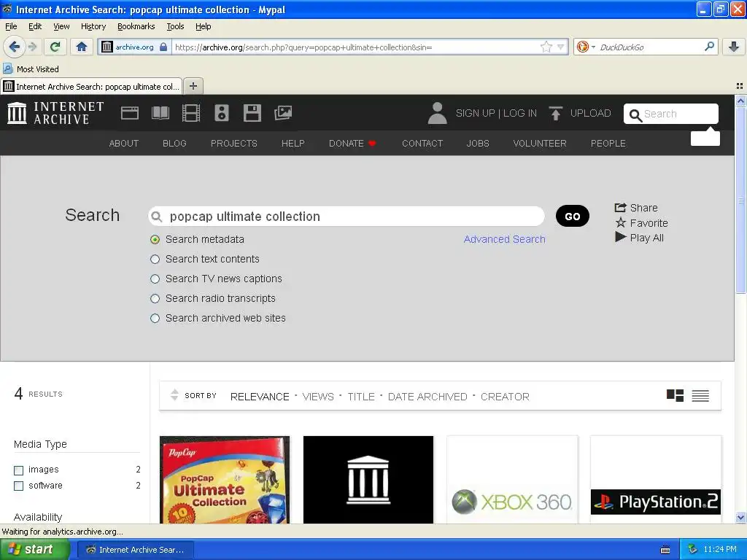Sort results by CREATOR
The image size is (747, 560).
505,397
